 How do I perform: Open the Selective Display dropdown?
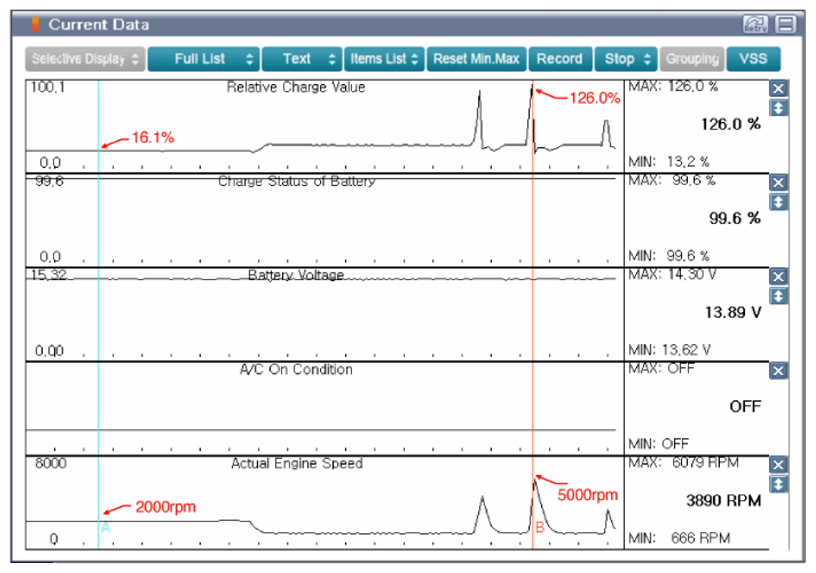(85, 59)
